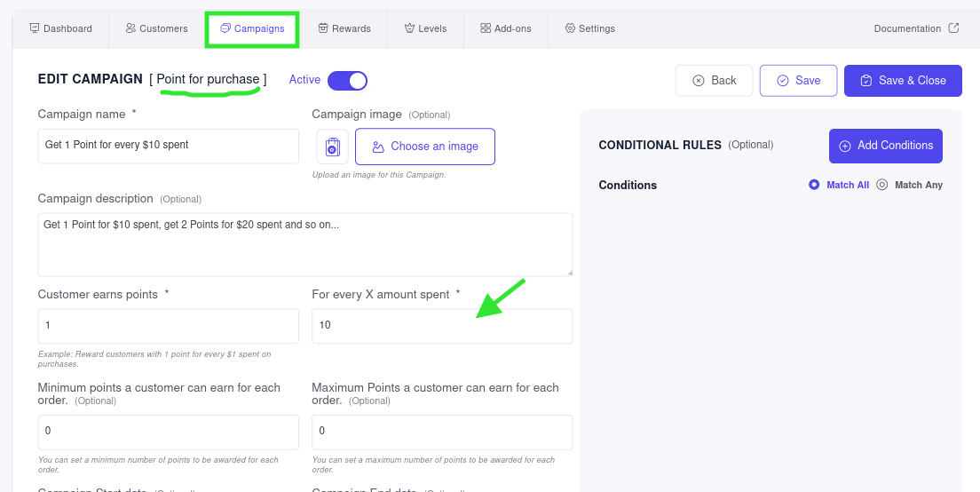Click the Save button
The height and width of the screenshot is (492, 980).
pyautogui.click(x=797, y=80)
